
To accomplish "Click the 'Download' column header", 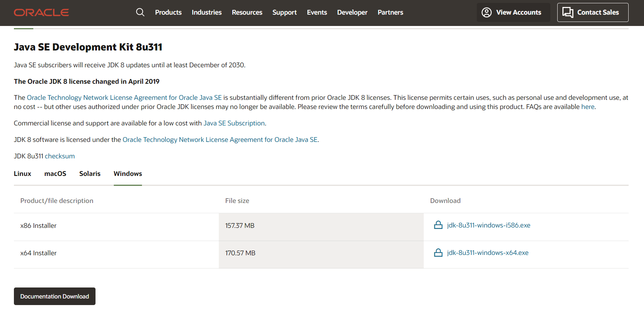I will pyautogui.click(x=445, y=201).
